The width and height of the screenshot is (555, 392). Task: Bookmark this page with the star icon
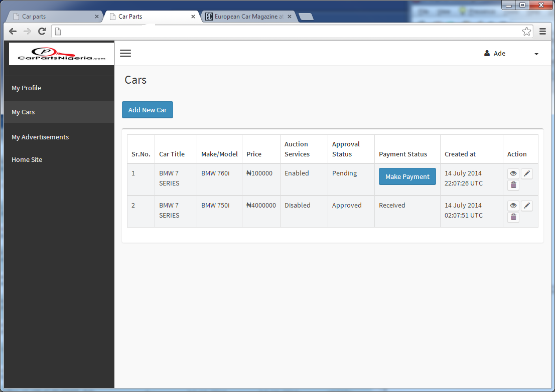click(x=526, y=32)
